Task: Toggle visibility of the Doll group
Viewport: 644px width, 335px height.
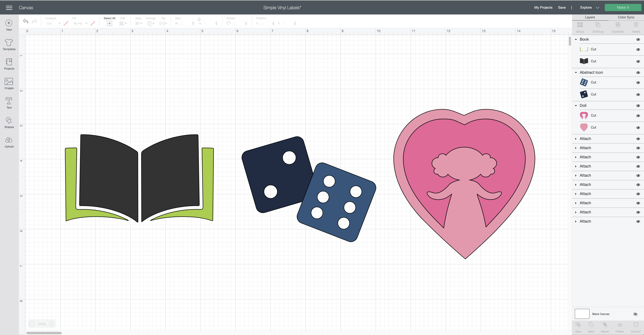Action: (638, 106)
